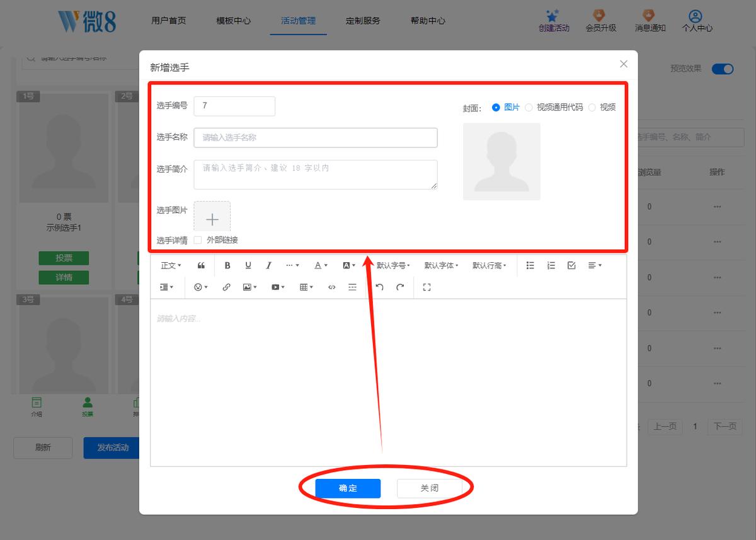This screenshot has height=540, width=756.
Task: Open the 默认字号 font size dropdown
Action: pos(393,266)
